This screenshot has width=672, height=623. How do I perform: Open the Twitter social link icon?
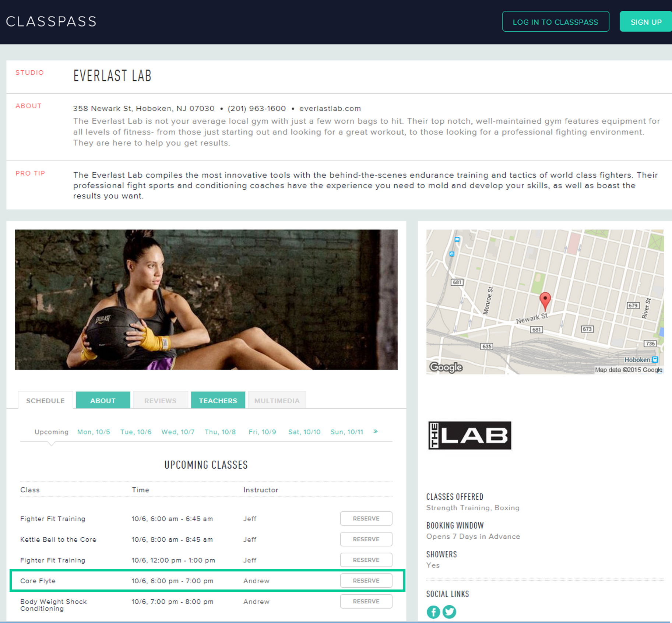tap(449, 612)
